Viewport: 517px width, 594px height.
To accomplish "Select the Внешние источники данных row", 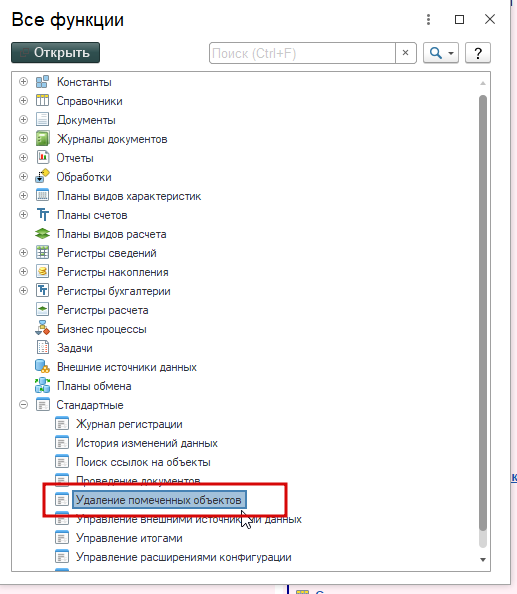I will point(127,367).
